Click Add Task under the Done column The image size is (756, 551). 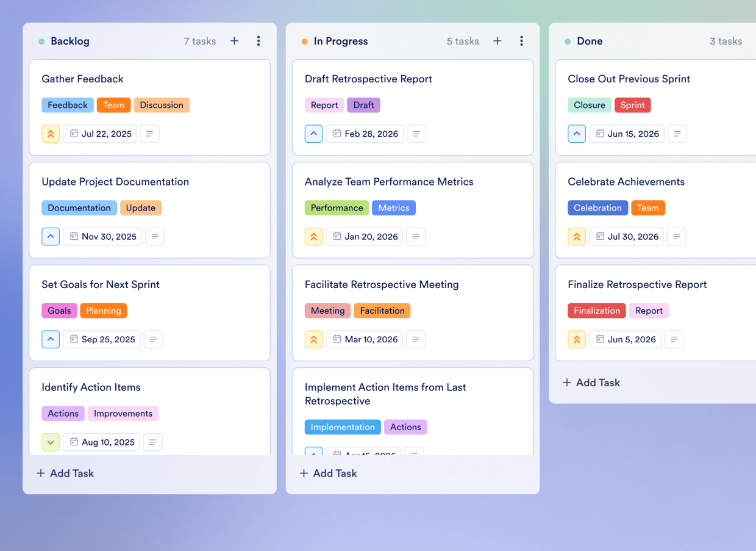591,383
